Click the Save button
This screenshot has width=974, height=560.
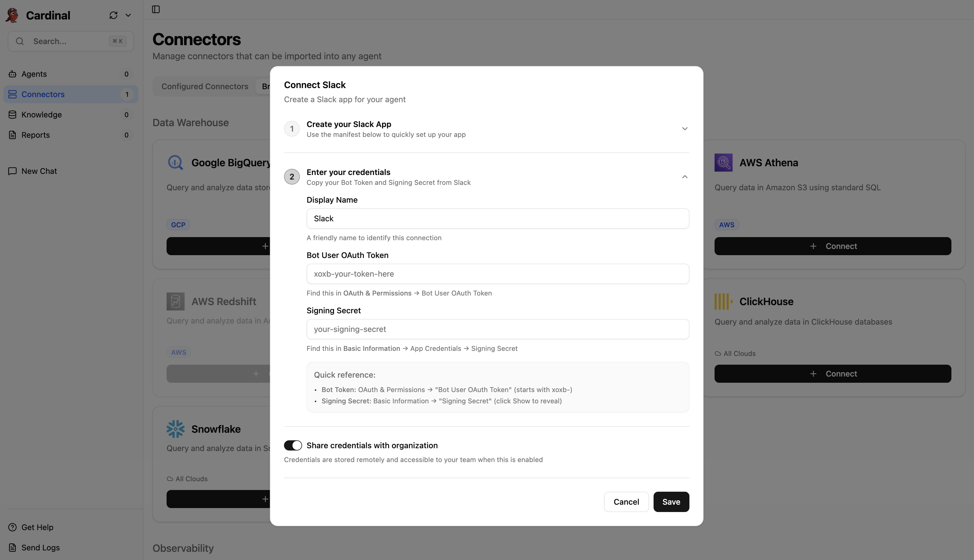click(x=671, y=502)
